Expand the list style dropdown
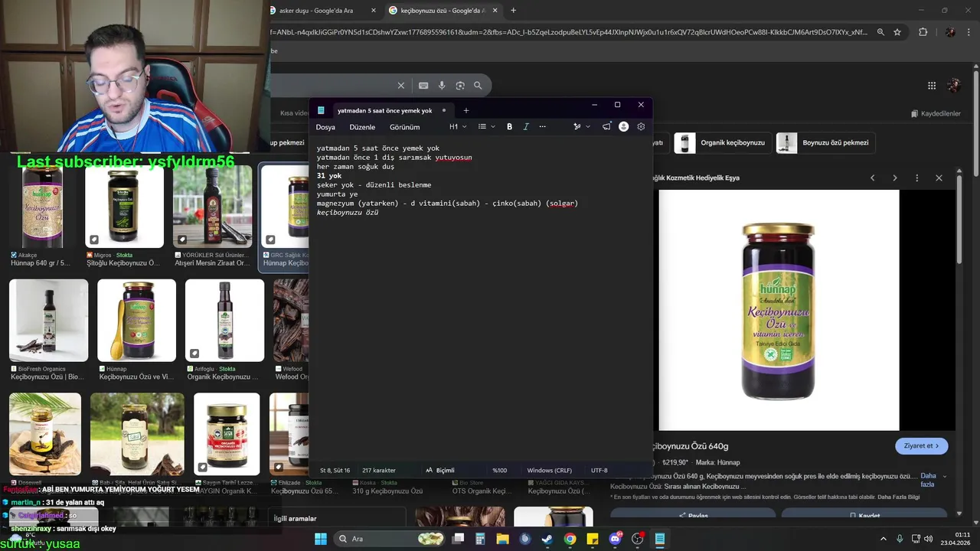The width and height of the screenshot is (980, 551). (487, 127)
